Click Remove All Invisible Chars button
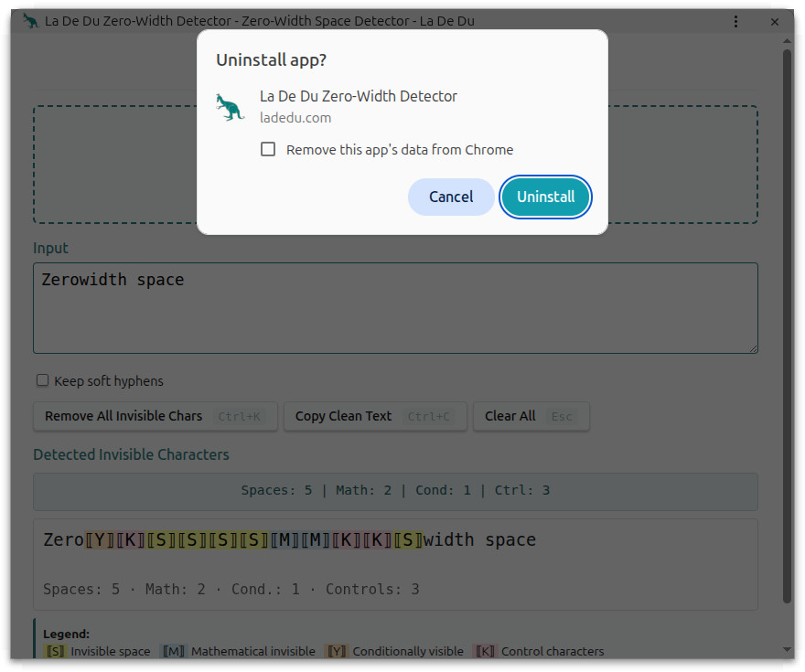The width and height of the screenshot is (805, 672). click(x=155, y=416)
